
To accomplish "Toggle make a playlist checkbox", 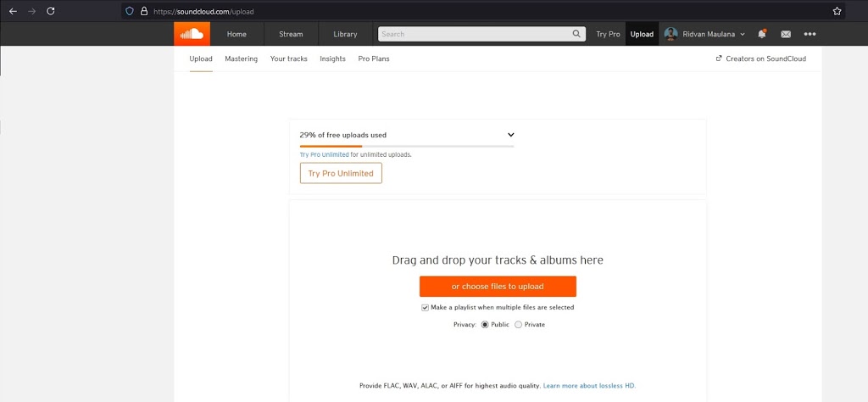I will coord(426,307).
